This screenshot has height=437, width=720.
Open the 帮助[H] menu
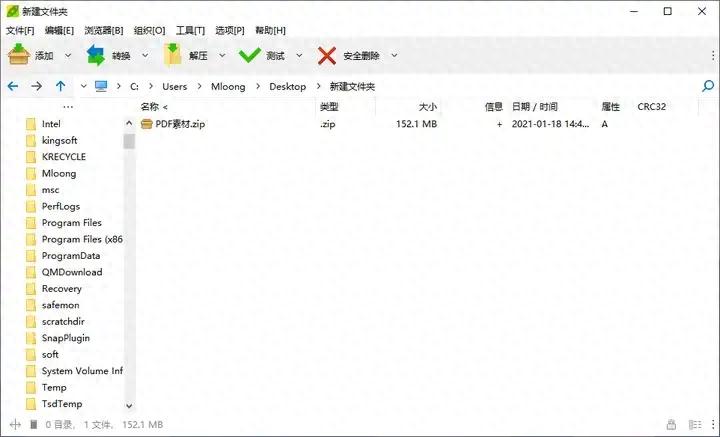(270, 31)
